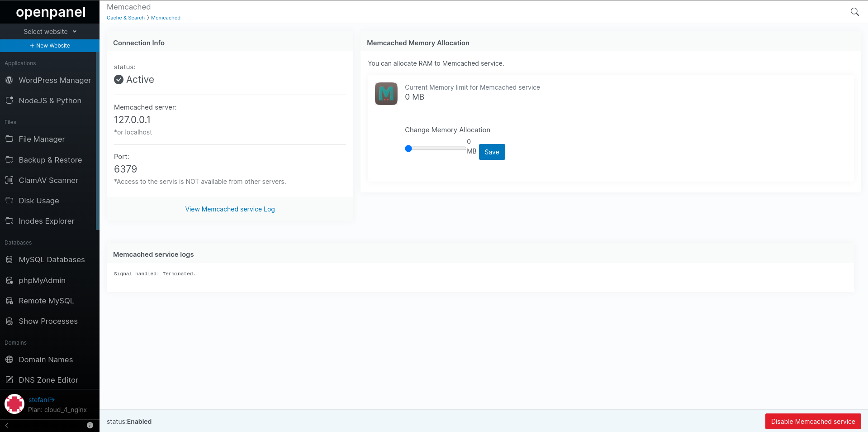The height and width of the screenshot is (432, 868).
Task: Click the 127.0.0.1 server address
Action: [132, 120]
